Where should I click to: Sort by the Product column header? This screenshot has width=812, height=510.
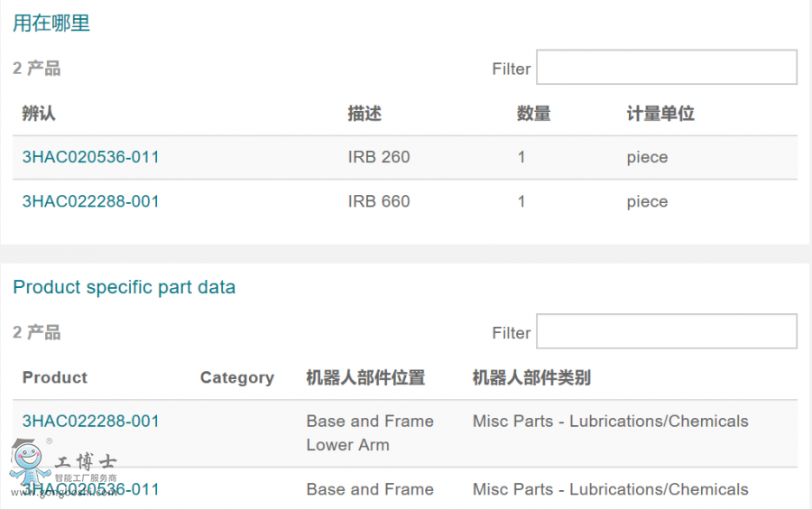55,377
